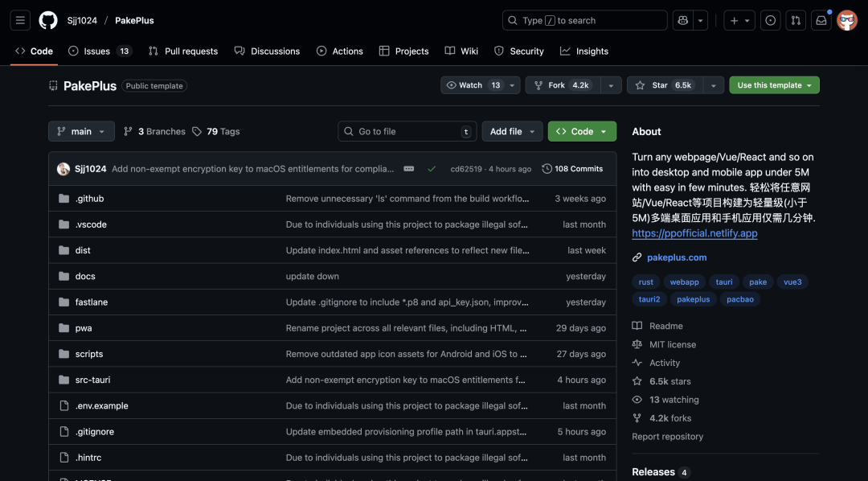868x481 pixels.
Task: Click Report repository link
Action: pyautogui.click(x=668, y=437)
